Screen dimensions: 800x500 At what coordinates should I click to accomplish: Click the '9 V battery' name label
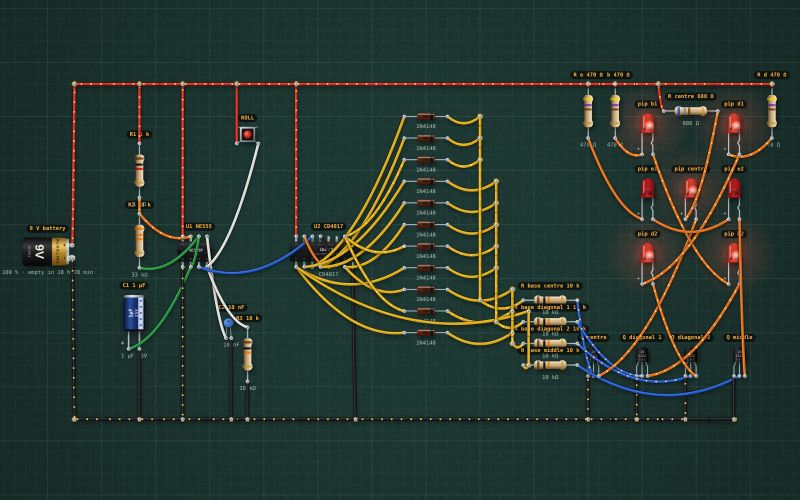(x=47, y=228)
